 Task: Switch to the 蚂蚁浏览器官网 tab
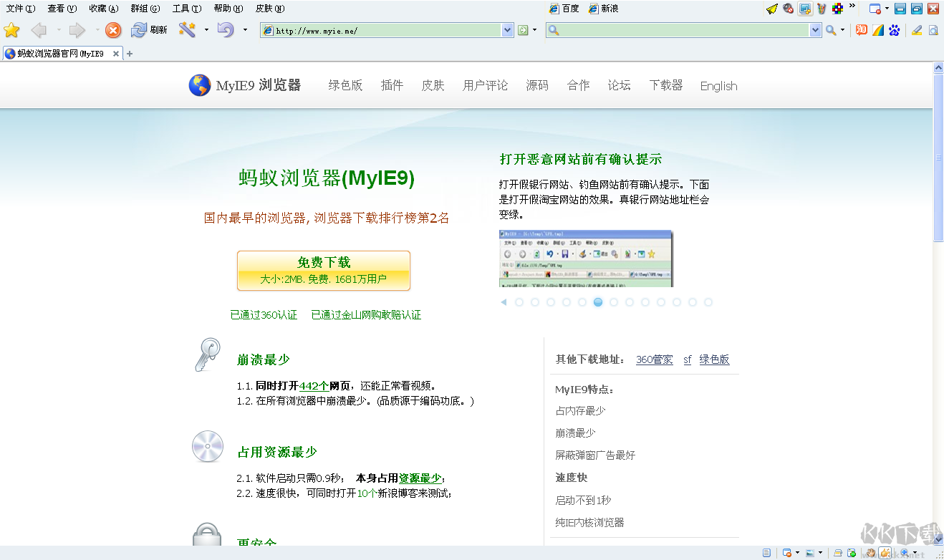tap(57, 52)
